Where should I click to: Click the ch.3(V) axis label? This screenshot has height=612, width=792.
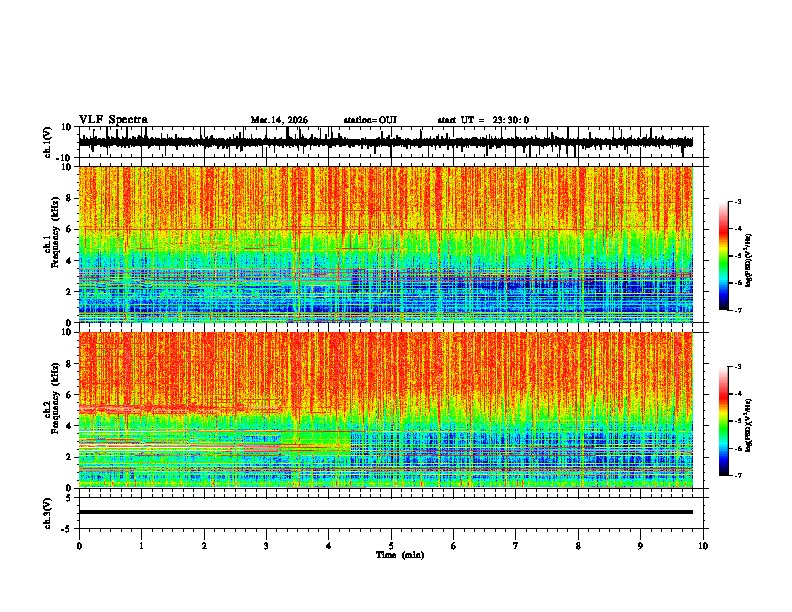(x=47, y=513)
